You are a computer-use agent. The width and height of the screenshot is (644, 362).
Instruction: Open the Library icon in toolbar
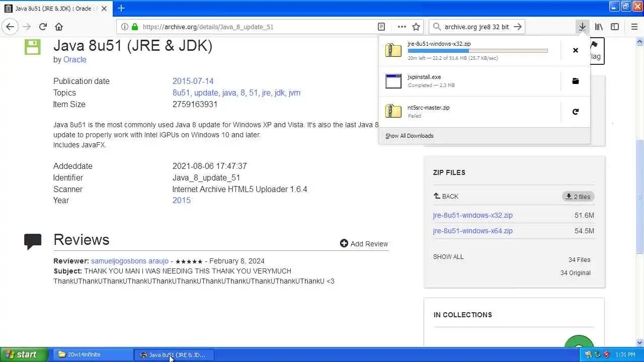(599, 27)
